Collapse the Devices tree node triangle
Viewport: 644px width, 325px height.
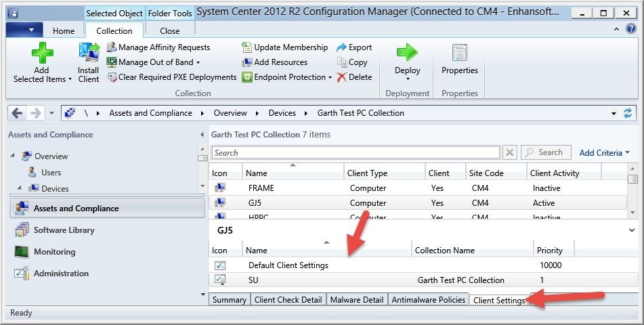click(20, 188)
